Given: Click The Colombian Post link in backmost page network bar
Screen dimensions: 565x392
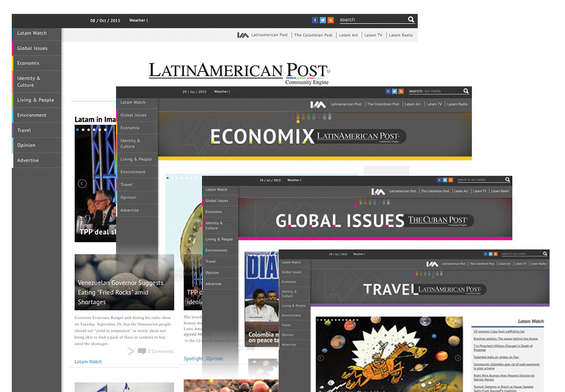Looking at the screenshot, I should click(313, 35).
